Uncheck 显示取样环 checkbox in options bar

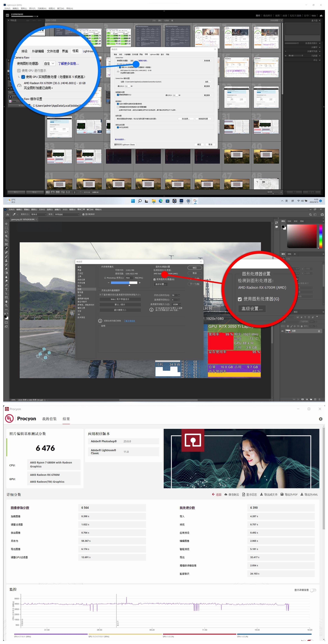tap(83, 214)
